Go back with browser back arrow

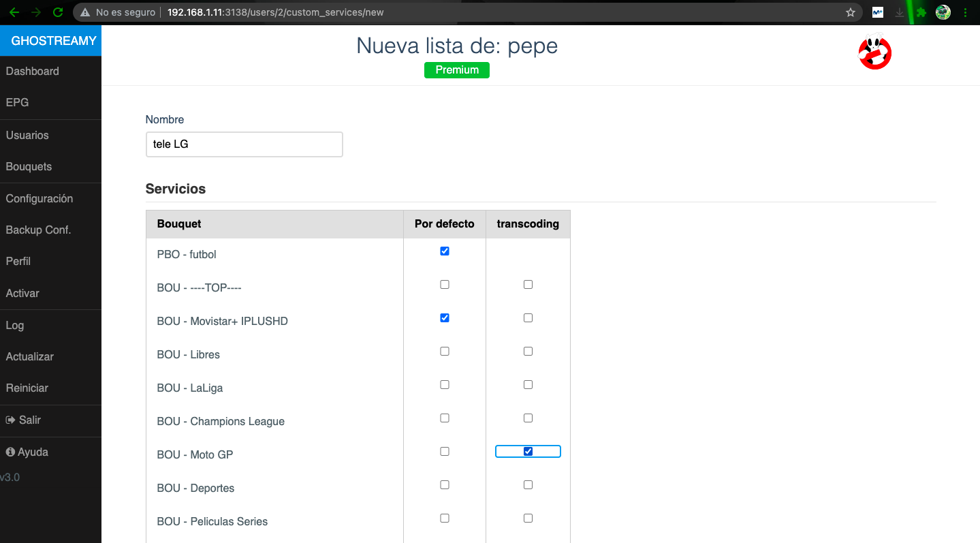click(14, 12)
